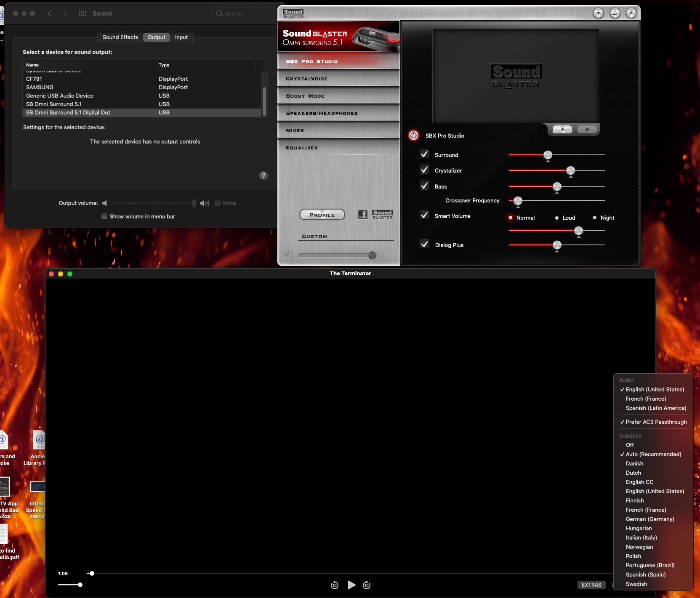Select the CF791 output device
Screen dimensions: 700x598
(x=142, y=79)
